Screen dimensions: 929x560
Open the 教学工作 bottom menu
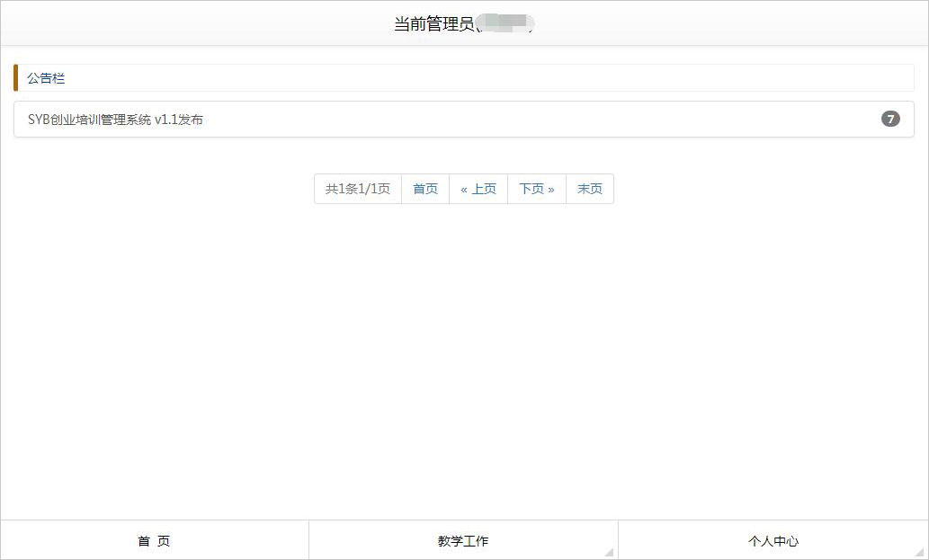pos(463,541)
